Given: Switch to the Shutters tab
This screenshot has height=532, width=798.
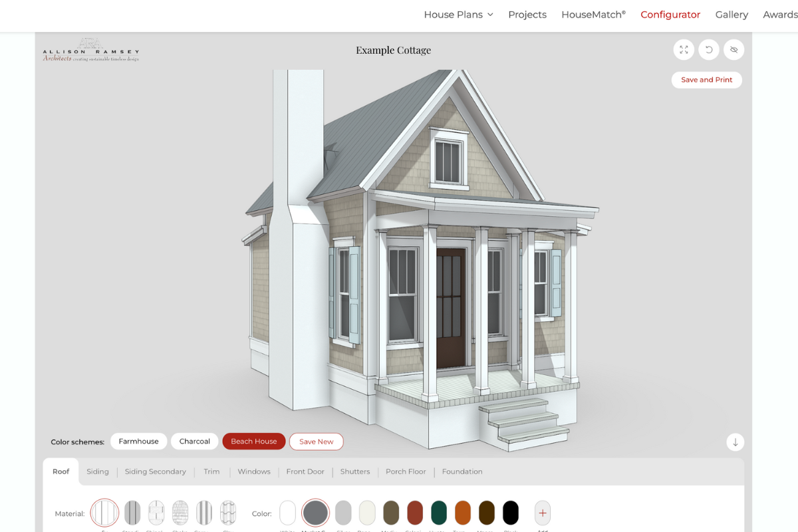Looking at the screenshot, I should tap(355, 471).
